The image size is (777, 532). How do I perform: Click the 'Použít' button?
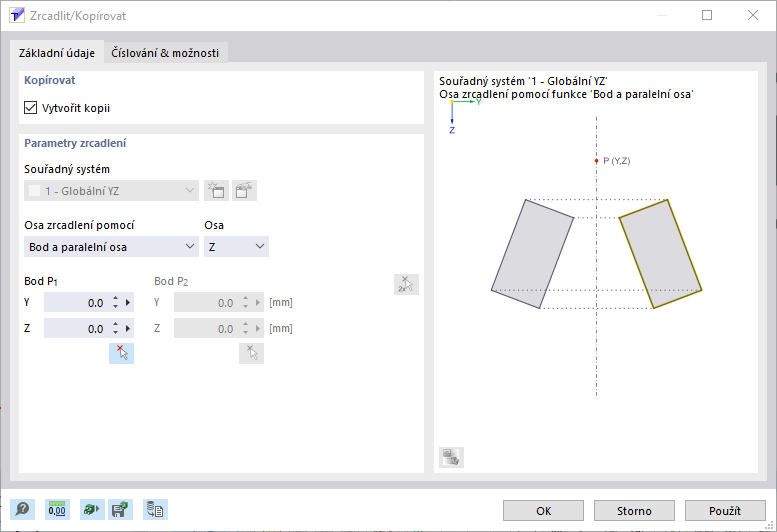pos(724,510)
